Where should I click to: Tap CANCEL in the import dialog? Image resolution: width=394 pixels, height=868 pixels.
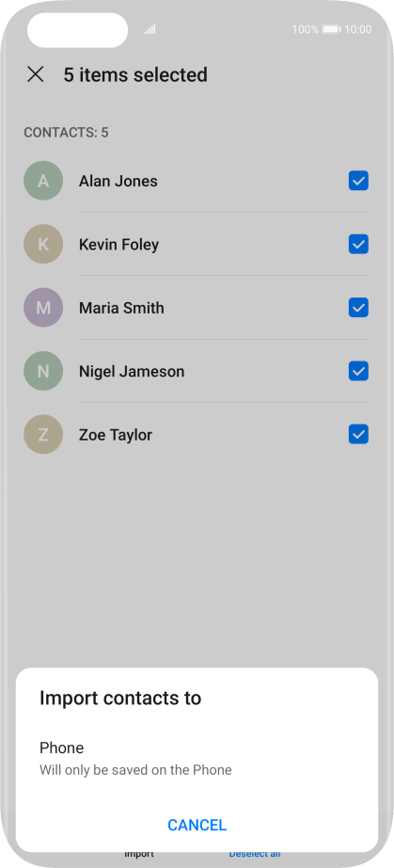point(197,825)
